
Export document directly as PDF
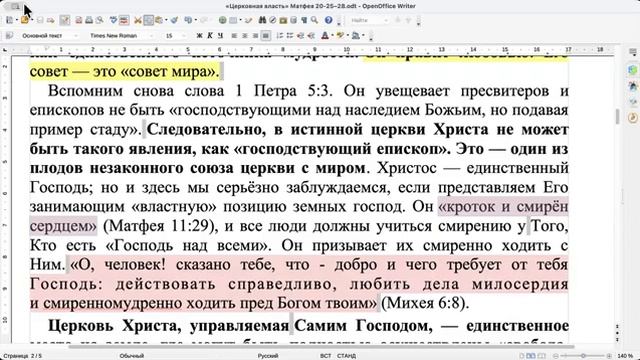[x=79, y=20]
